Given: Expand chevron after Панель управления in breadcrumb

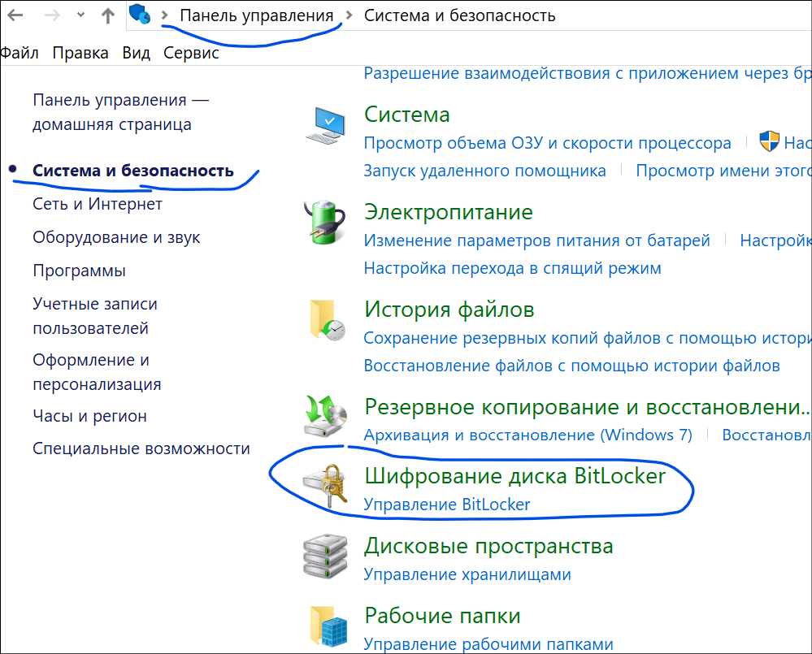Looking at the screenshot, I should coord(350,15).
